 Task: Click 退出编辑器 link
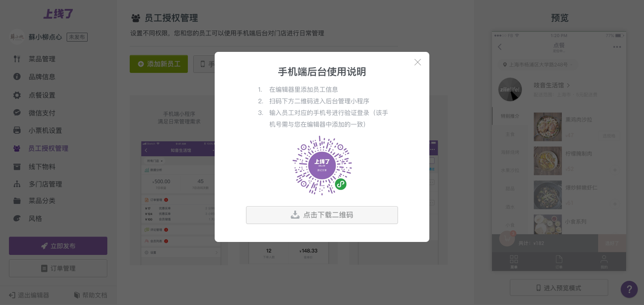click(29, 295)
